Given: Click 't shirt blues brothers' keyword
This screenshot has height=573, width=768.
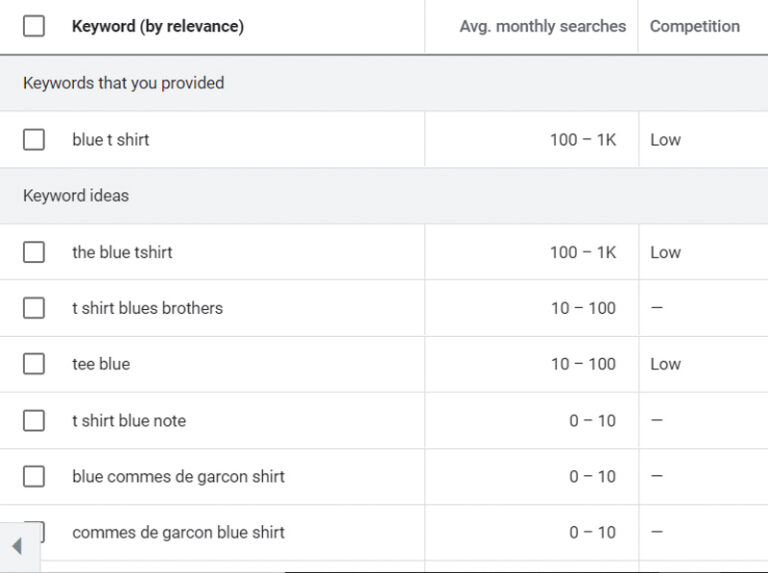Looking at the screenshot, I should (x=147, y=308).
